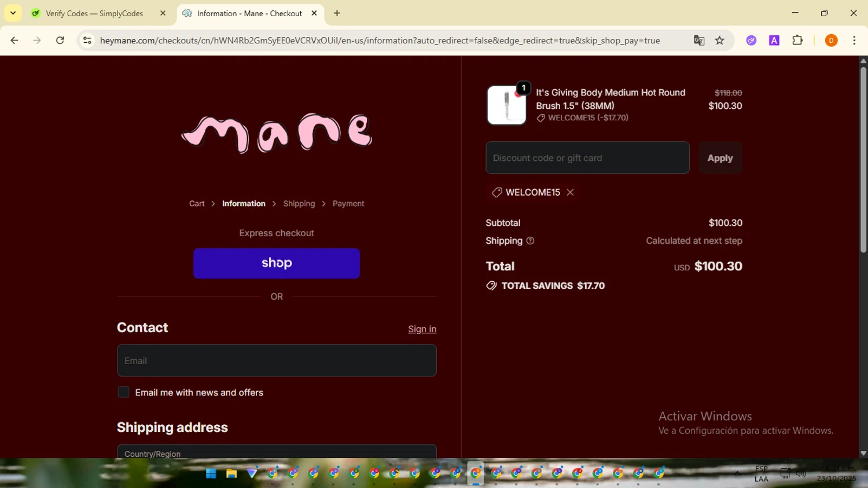Click the WELCOME15 tag icon
The width and height of the screenshot is (868, 488).
pos(496,192)
